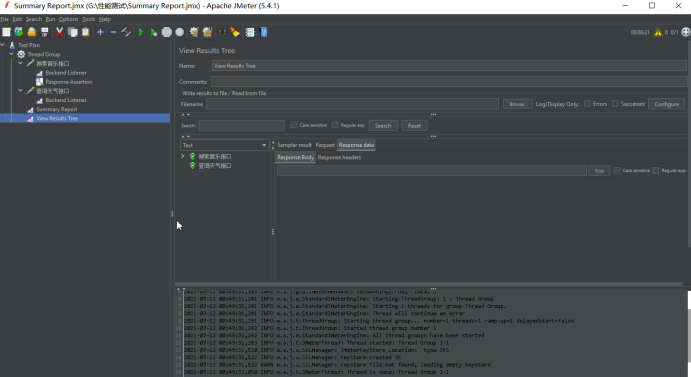This screenshot has width=691, height=377.
Task: Select the Response Body tab
Action: [x=296, y=157]
